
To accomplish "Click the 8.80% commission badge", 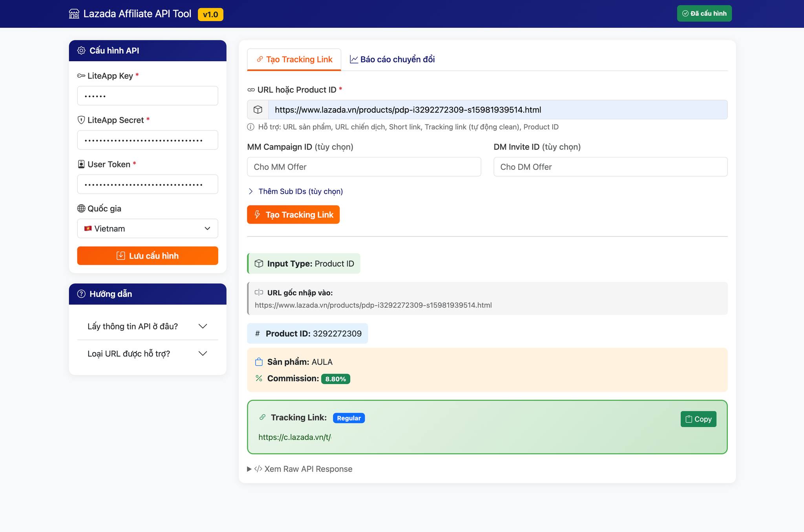I will 336,379.
